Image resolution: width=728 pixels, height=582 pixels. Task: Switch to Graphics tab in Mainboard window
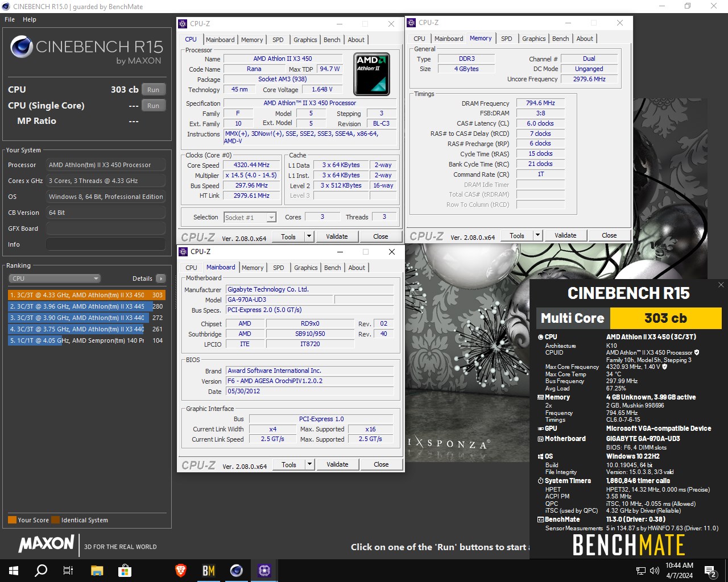point(306,268)
